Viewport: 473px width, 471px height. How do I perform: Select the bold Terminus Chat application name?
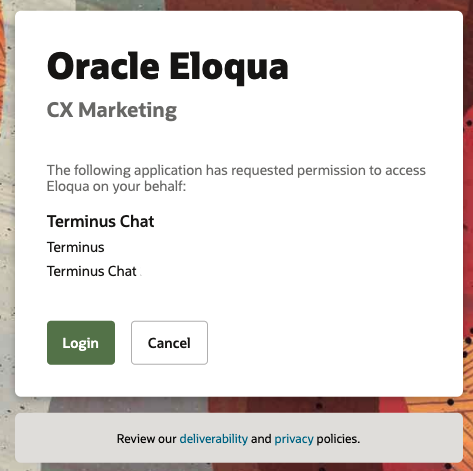[x=101, y=221]
